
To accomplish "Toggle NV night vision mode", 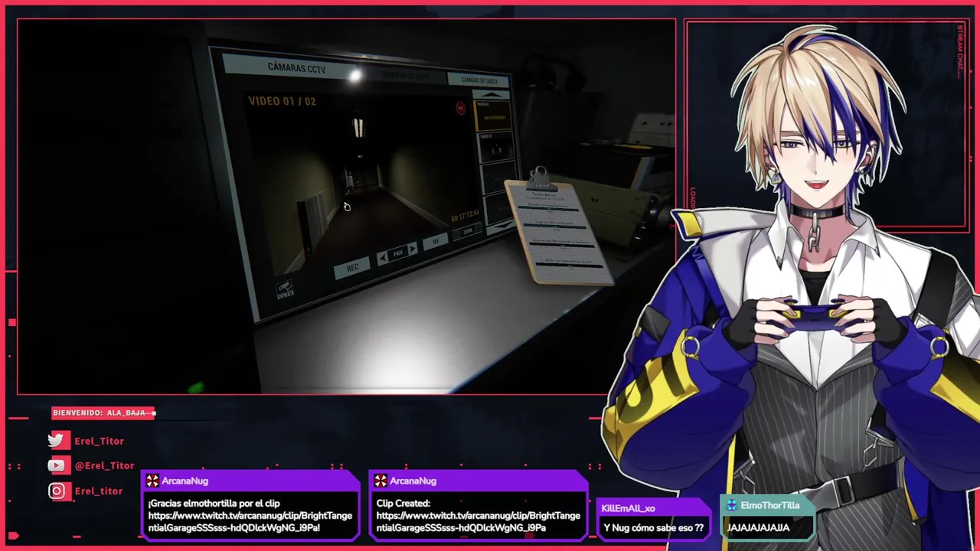I will (x=436, y=241).
